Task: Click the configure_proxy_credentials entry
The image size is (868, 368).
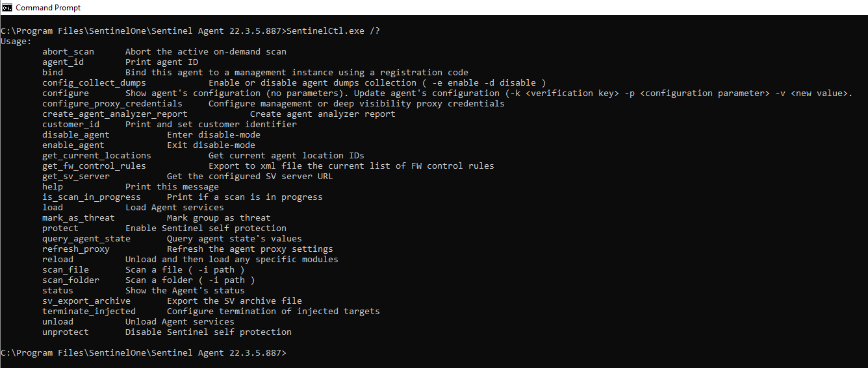Action: [x=112, y=104]
